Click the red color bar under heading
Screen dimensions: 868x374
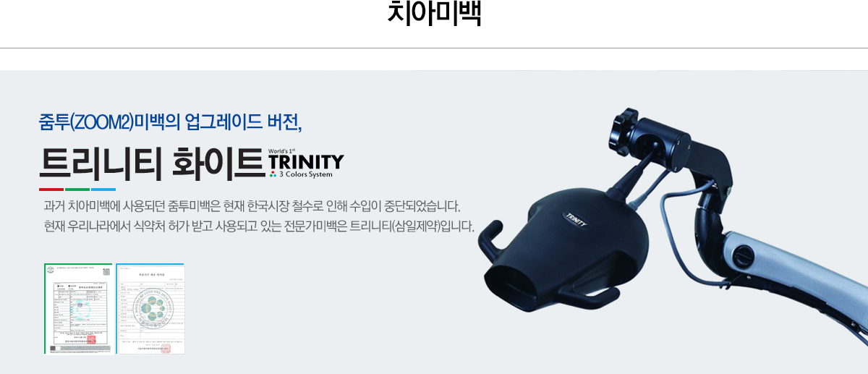click(51, 189)
